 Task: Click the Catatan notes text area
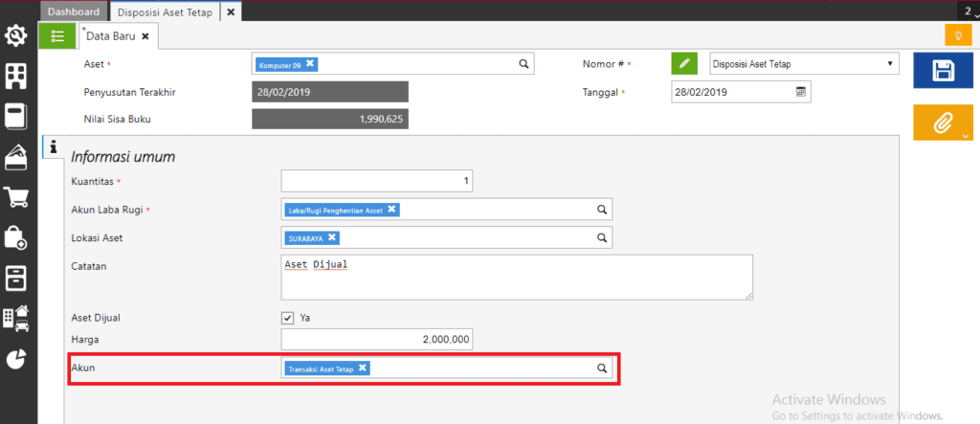coord(517,277)
